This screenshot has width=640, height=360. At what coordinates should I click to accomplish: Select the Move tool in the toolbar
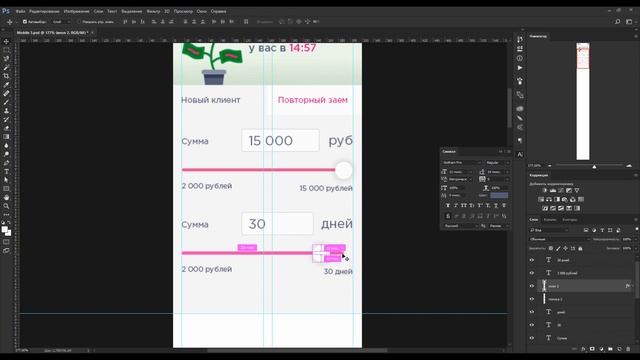6,41
